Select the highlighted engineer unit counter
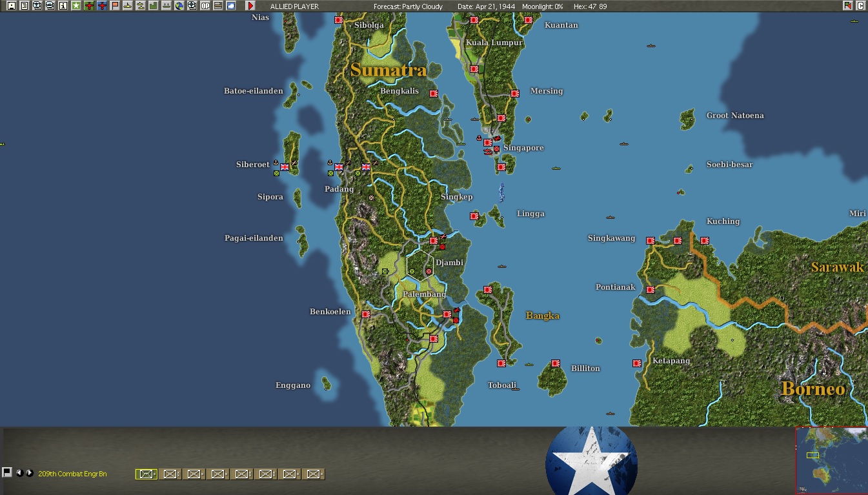868x495 pixels. pyautogui.click(x=146, y=474)
